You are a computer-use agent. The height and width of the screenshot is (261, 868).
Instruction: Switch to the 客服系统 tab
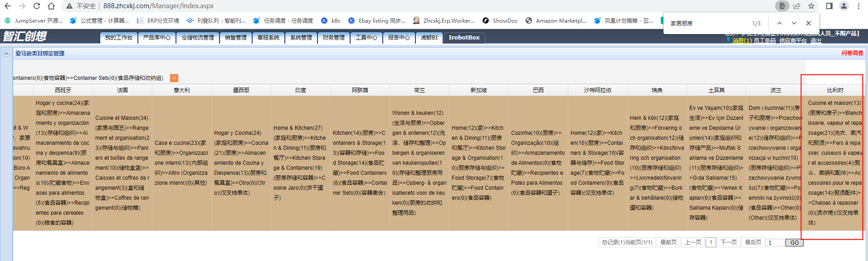tap(268, 38)
